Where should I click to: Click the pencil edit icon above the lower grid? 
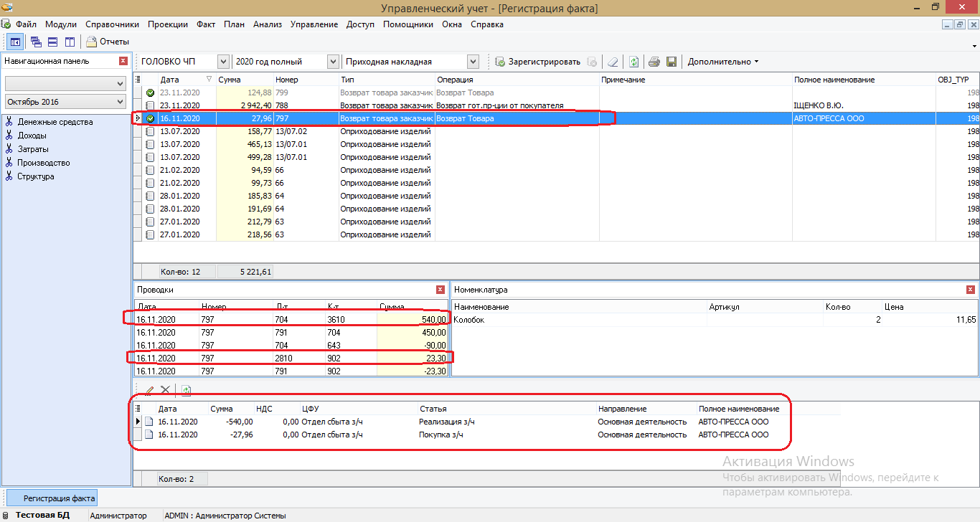(150, 390)
